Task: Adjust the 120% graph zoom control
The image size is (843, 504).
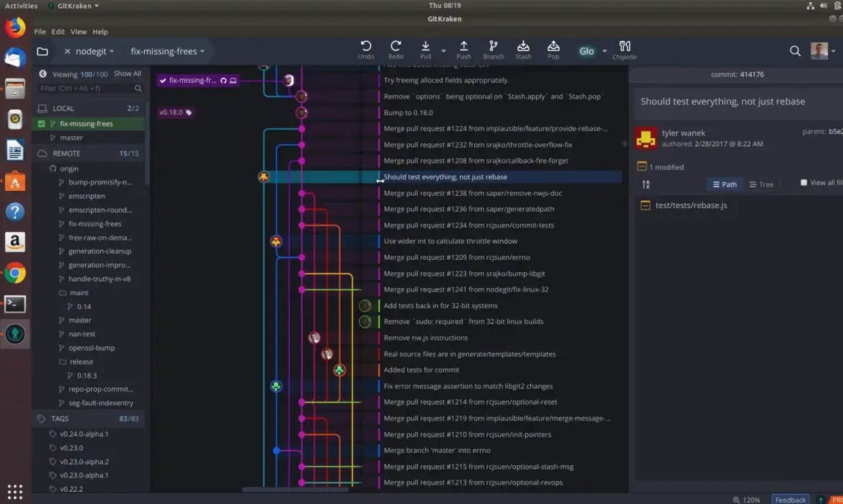Action: click(x=748, y=499)
